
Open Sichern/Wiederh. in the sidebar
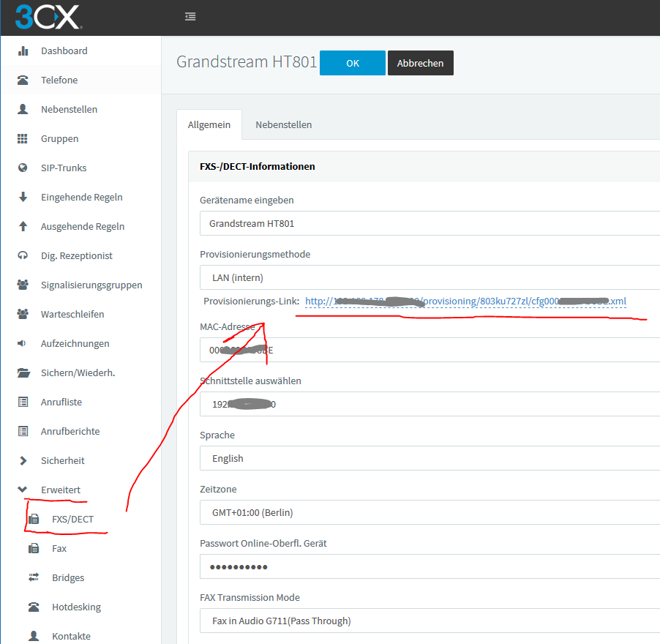coord(78,373)
